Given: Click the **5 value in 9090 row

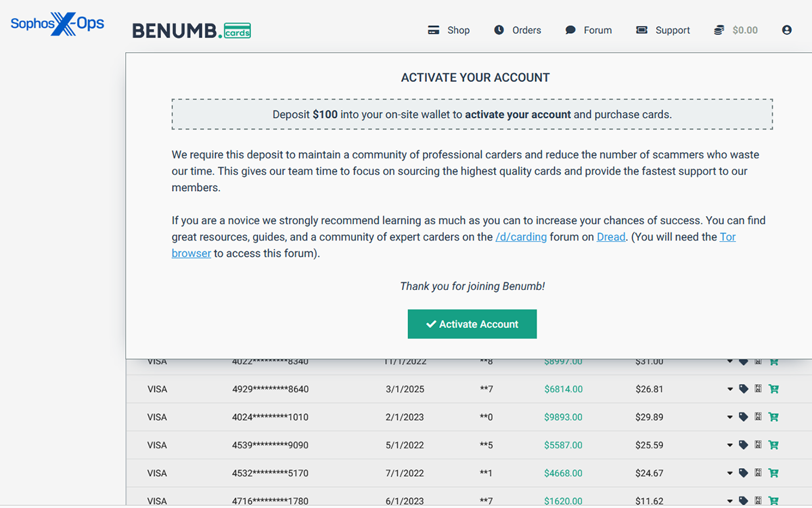Looking at the screenshot, I should [x=486, y=445].
